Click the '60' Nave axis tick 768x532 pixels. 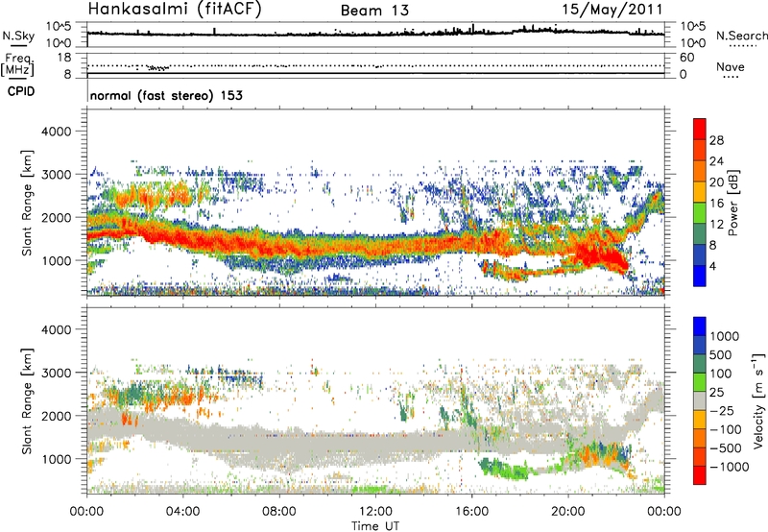click(x=686, y=58)
